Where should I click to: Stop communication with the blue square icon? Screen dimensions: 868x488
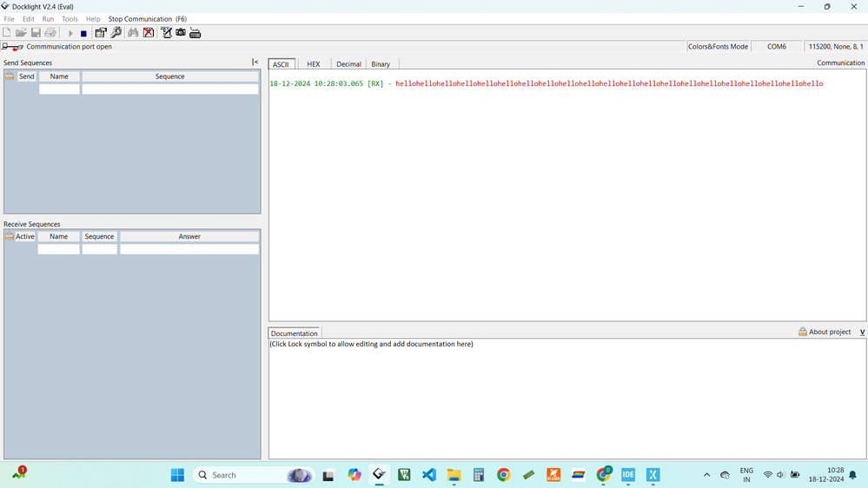click(x=83, y=33)
